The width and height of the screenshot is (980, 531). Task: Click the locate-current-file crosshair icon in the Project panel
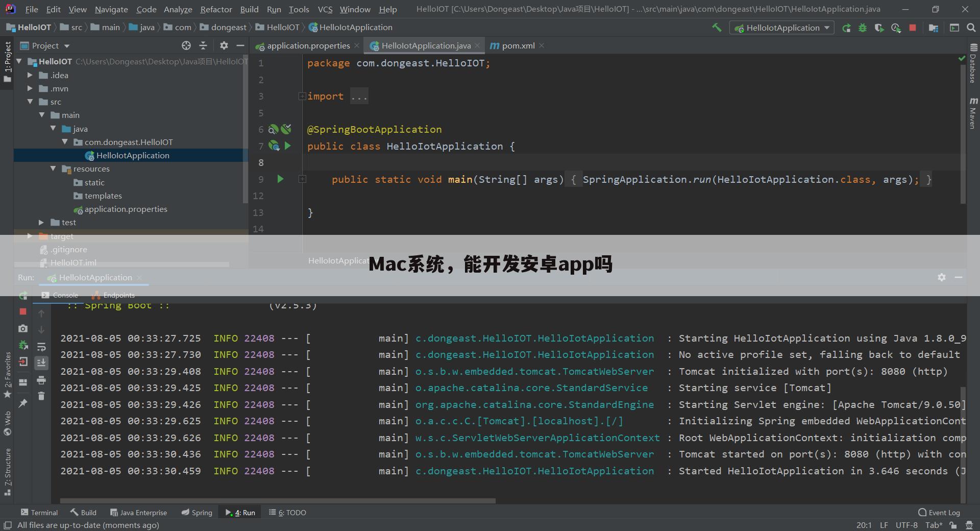[x=186, y=45]
